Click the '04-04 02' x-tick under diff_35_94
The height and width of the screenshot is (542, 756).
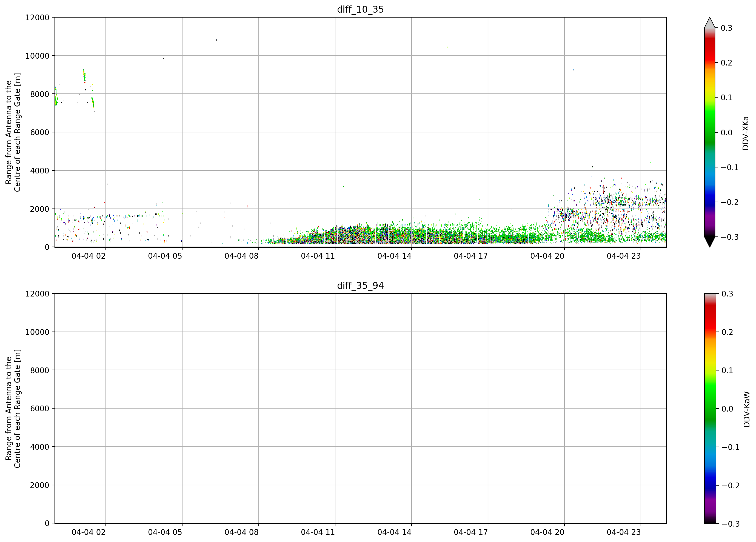pos(89,532)
